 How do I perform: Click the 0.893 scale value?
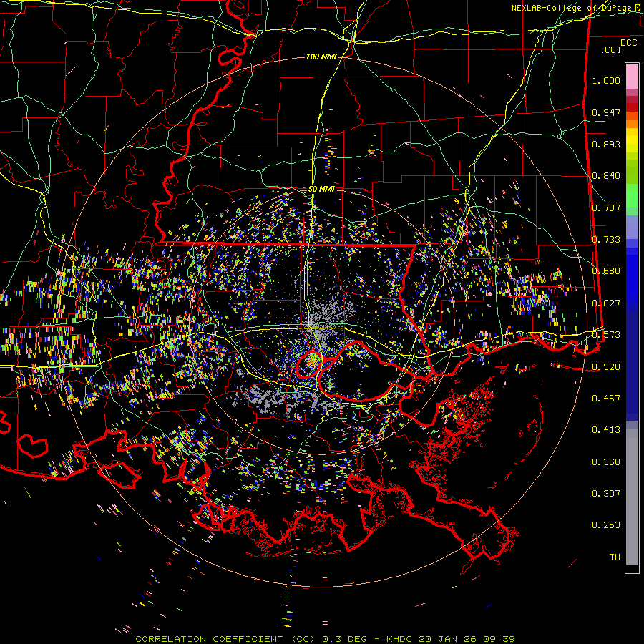pyautogui.click(x=606, y=144)
